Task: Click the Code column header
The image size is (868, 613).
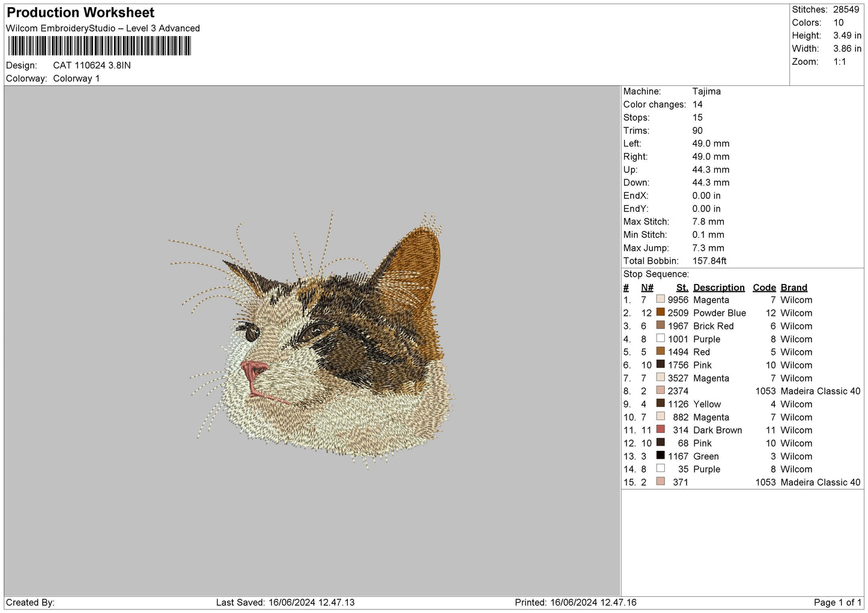Action: click(764, 288)
